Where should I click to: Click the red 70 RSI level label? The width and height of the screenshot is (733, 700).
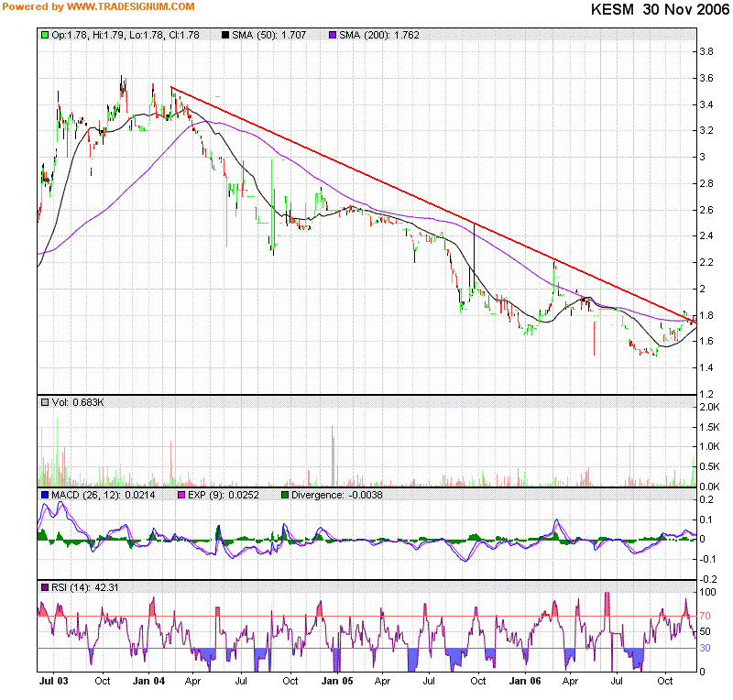(x=705, y=616)
